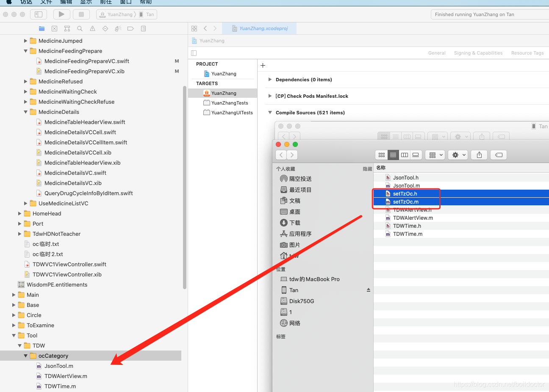Add a build phase with the plus button
The width and height of the screenshot is (549, 392).
point(263,65)
